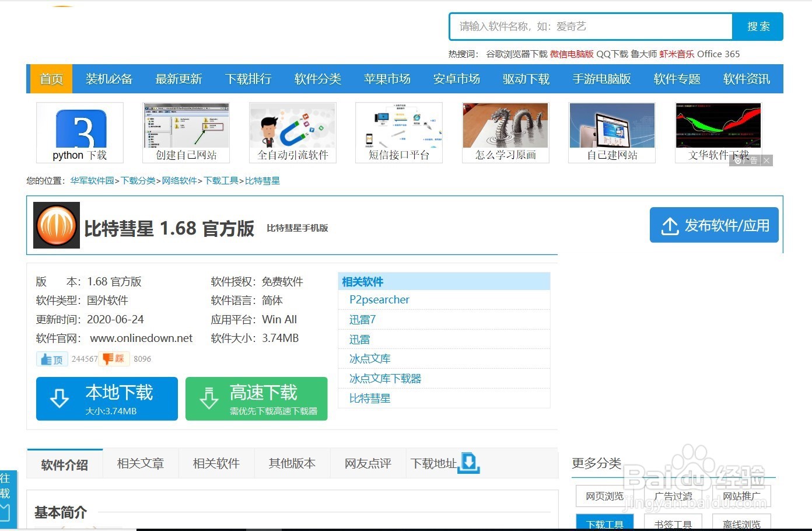Click breadcrumb link 下载工具
Screen dimensions: 812x531
point(221,181)
